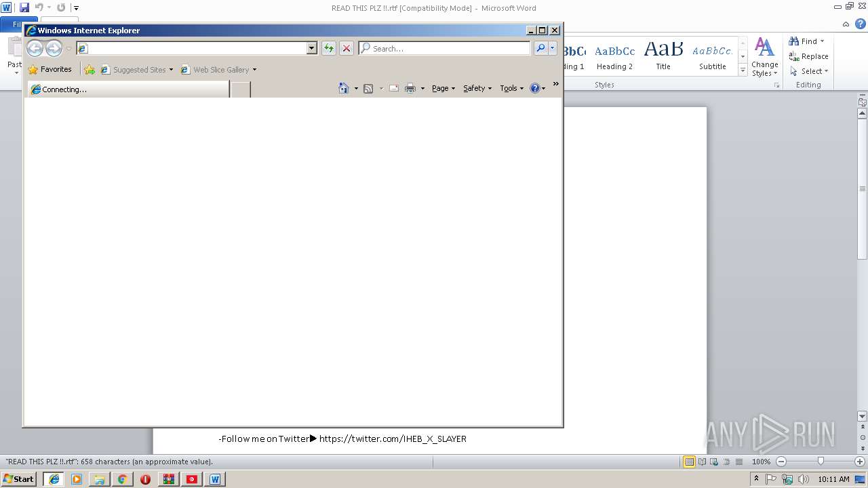Open the Styles pane dialog launcher
The height and width of the screenshot is (488, 868).
(x=776, y=85)
